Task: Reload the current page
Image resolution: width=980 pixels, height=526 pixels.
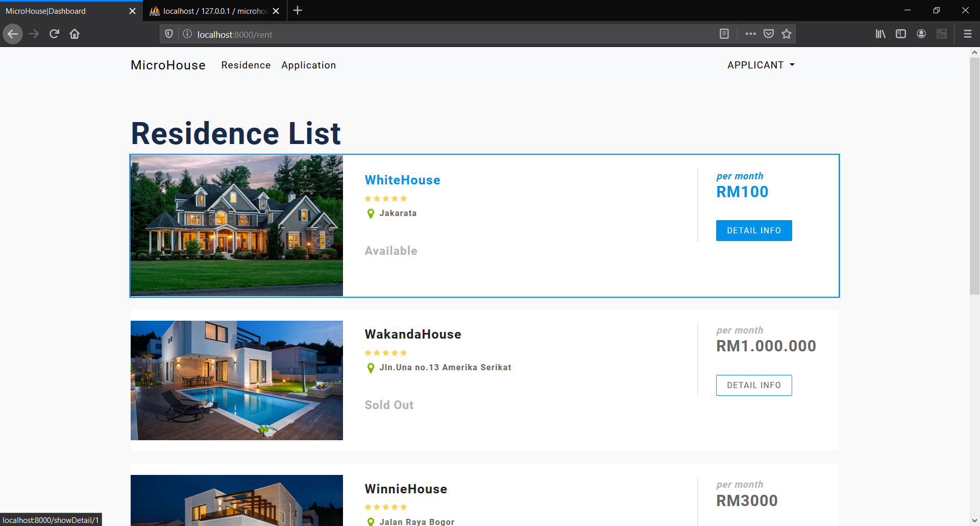Action: [x=54, y=34]
